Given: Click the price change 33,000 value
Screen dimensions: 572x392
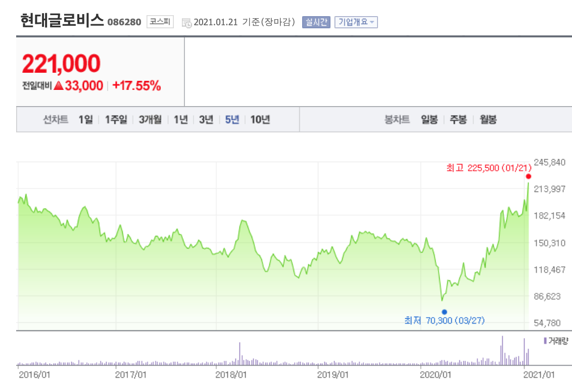Looking at the screenshot, I should tap(84, 86).
